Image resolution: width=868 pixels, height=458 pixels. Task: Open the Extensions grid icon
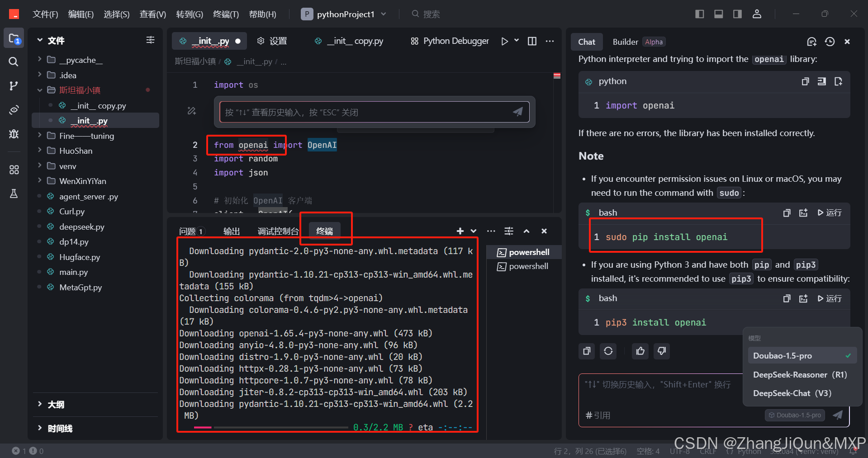click(14, 170)
